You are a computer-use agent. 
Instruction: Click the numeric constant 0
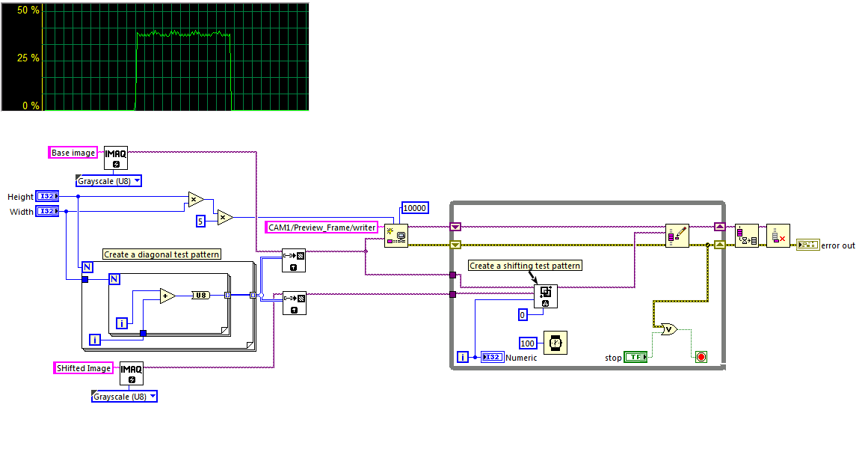click(x=523, y=315)
